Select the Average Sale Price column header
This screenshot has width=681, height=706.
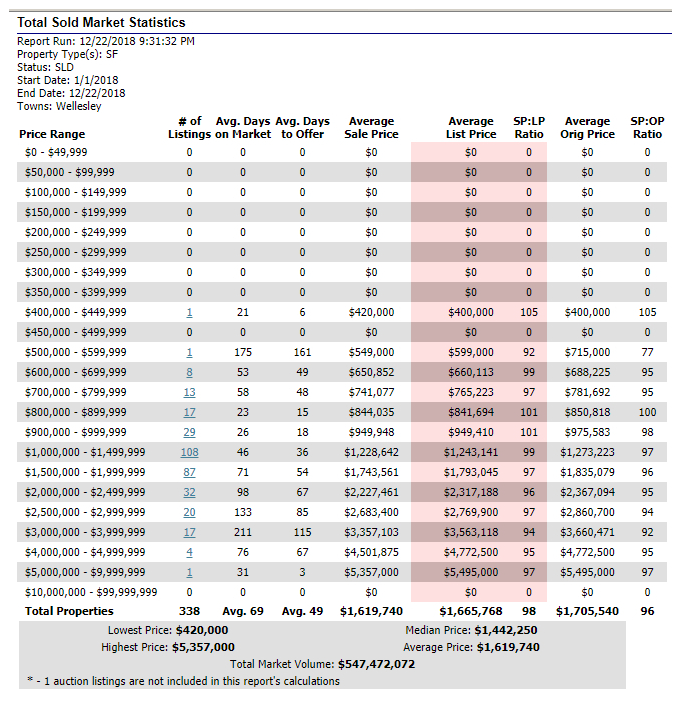pyautogui.click(x=370, y=128)
